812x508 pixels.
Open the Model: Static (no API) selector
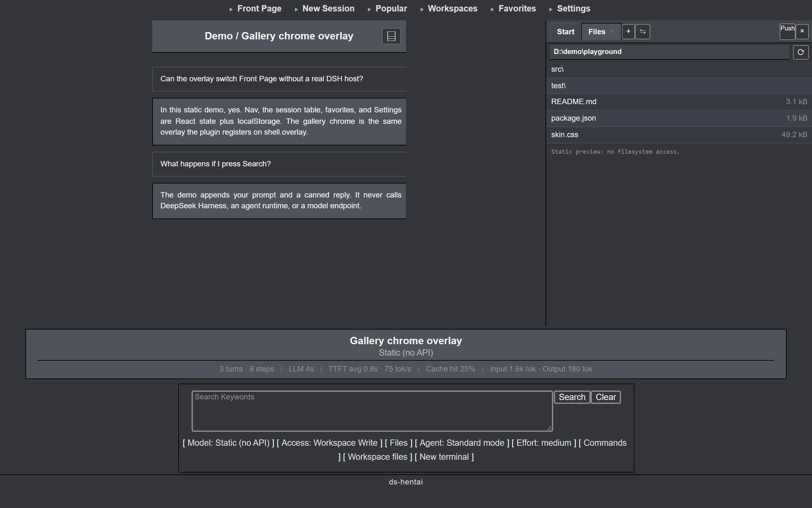(x=228, y=443)
